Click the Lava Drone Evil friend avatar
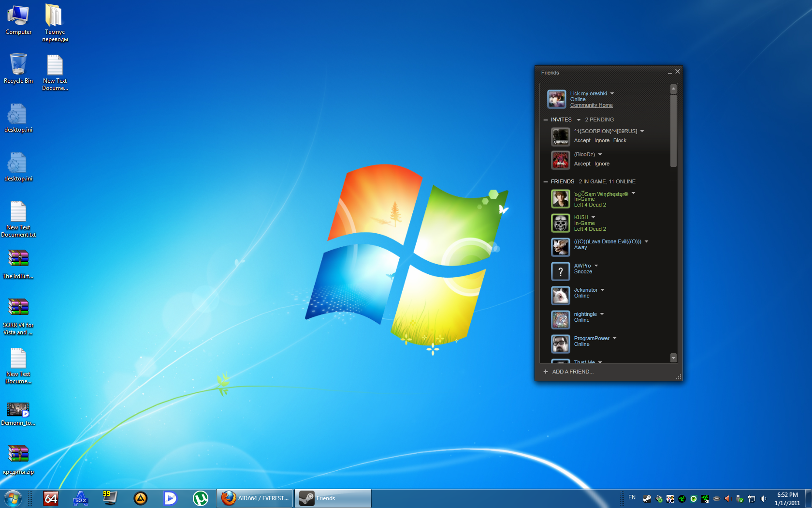The image size is (812, 508). pyautogui.click(x=561, y=247)
